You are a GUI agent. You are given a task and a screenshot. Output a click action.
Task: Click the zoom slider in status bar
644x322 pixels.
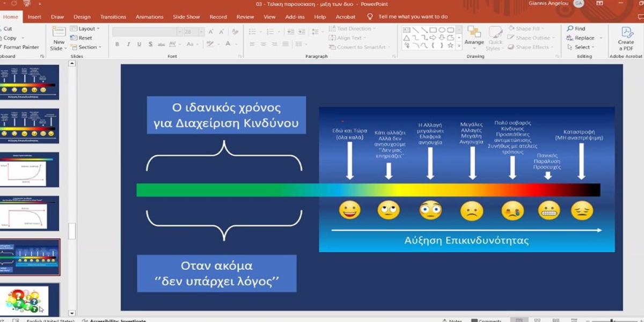[612, 320]
